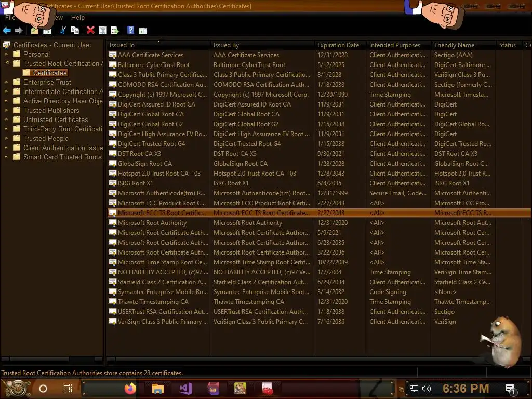Screen dimensions: 532x399
Task: Select the Symantec Enterprise Mobile Root certificate
Action: coord(319,292)
